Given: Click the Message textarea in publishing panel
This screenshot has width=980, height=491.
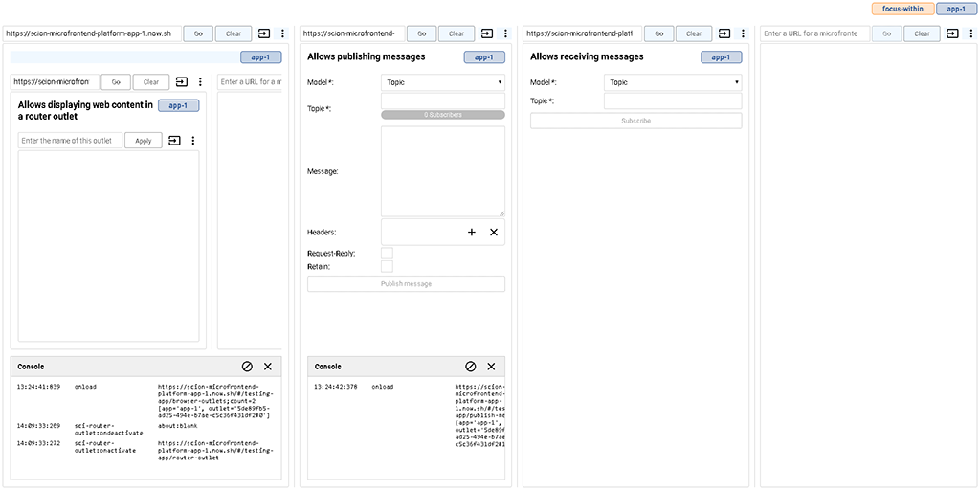Looking at the screenshot, I should coord(442,171).
